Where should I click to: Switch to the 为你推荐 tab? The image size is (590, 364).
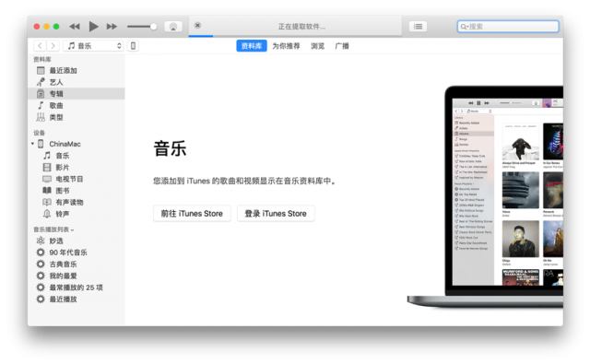286,46
